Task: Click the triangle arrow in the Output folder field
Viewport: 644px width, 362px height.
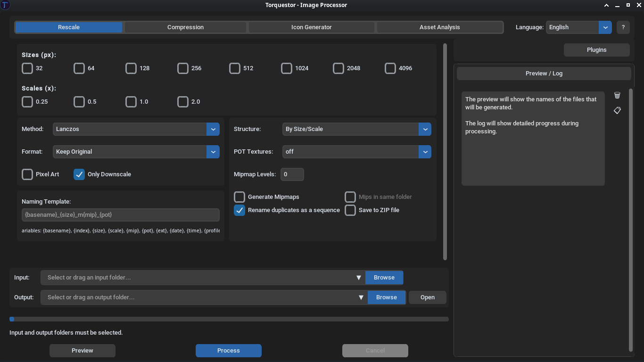Action: pos(361,297)
